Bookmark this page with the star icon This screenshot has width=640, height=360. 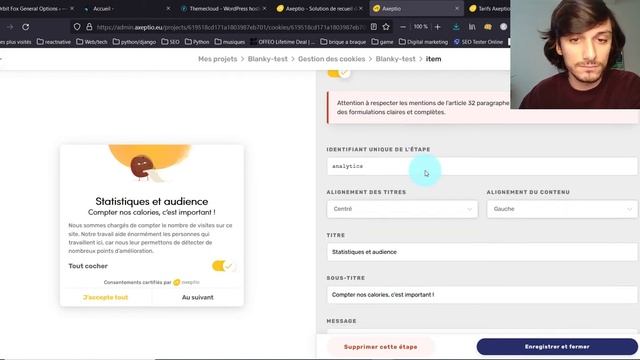click(386, 27)
